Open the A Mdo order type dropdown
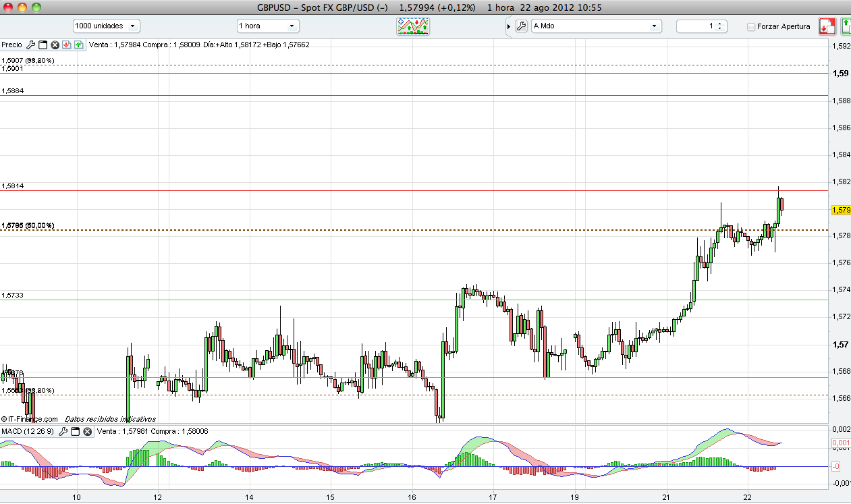 (x=597, y=26)
